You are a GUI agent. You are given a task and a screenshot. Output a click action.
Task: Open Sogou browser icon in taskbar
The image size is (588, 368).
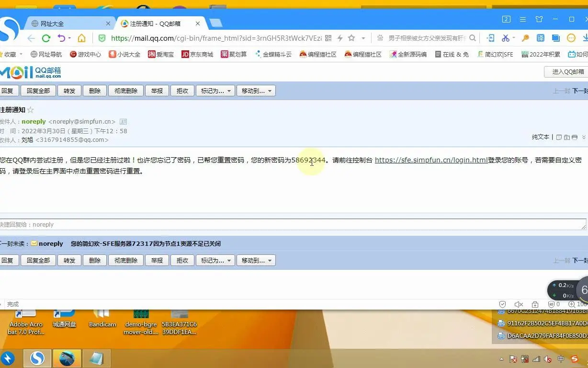(37, 358)
